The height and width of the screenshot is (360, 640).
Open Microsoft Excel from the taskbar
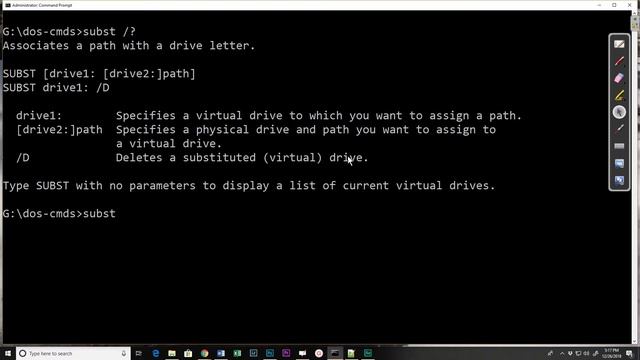click(x=237, y=353)
